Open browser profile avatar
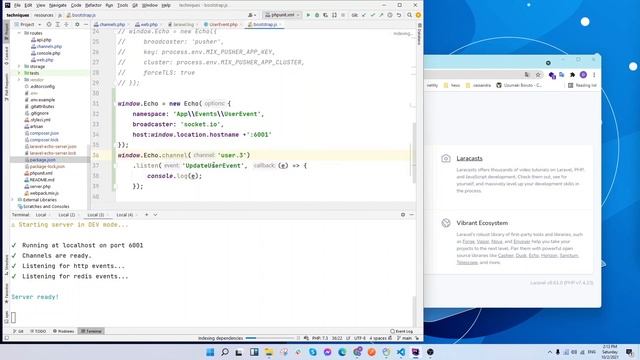The width and height of the screenshot is (640, 360). coord(583,75)
